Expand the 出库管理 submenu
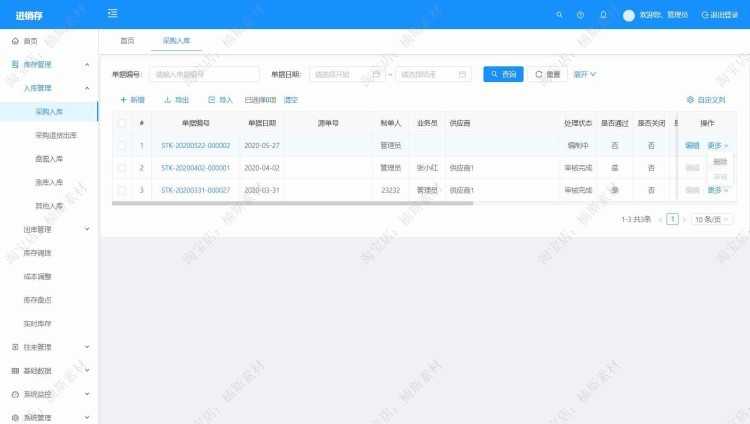Screen dimensions: 750x424 pos(49,229)
